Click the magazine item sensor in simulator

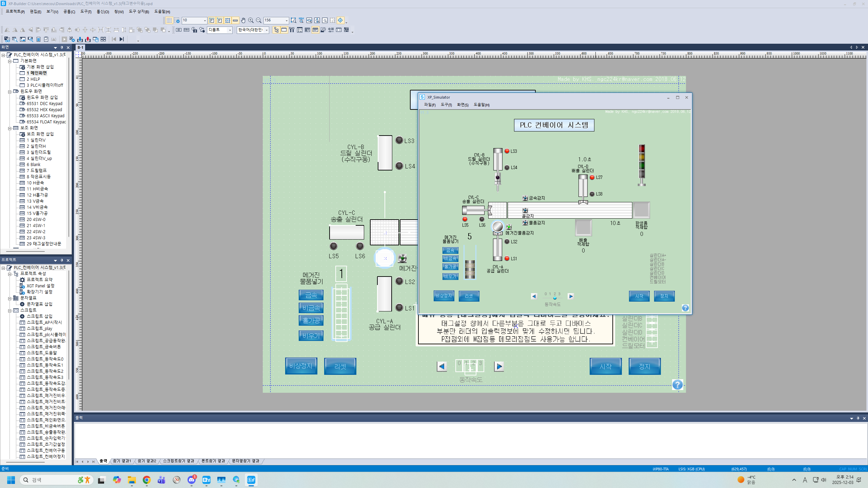pos(509,227)
